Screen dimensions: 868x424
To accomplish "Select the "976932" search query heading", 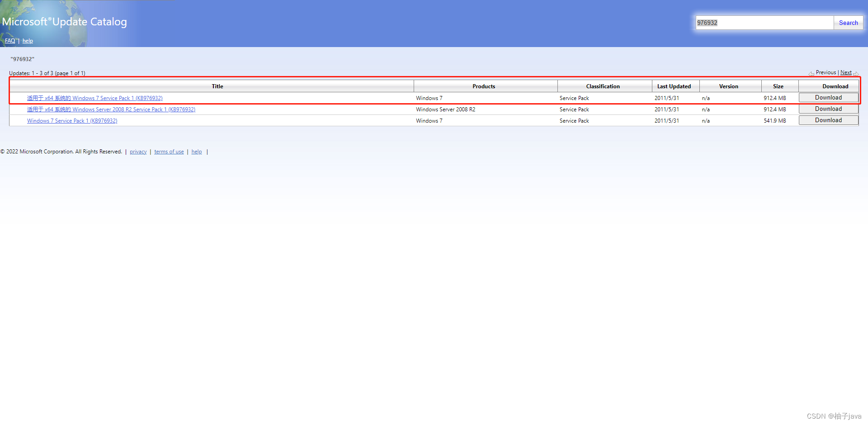I will point(23,59).
